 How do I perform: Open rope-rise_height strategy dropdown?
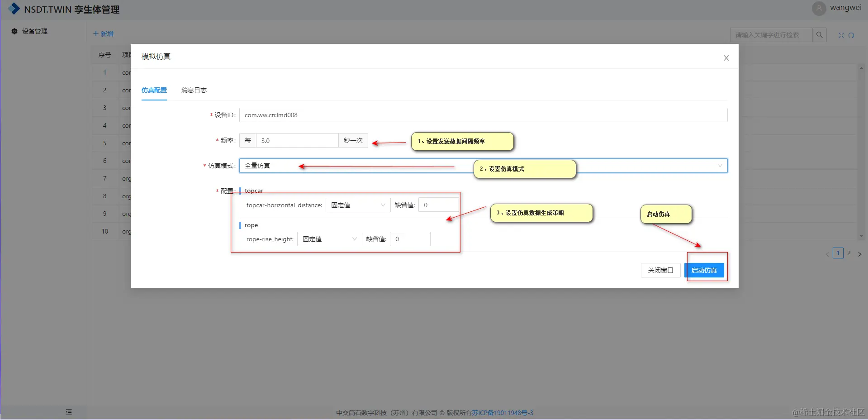click(329, 239)
